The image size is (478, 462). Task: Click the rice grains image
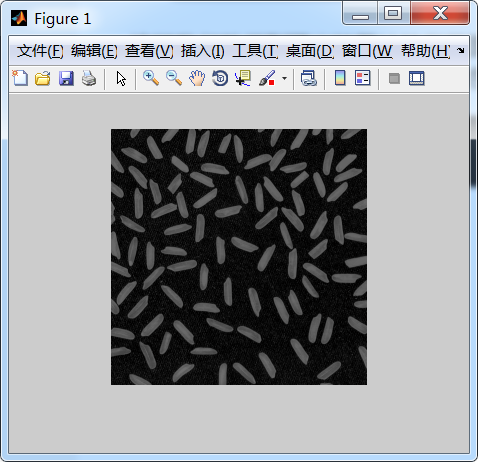(239, 257)
